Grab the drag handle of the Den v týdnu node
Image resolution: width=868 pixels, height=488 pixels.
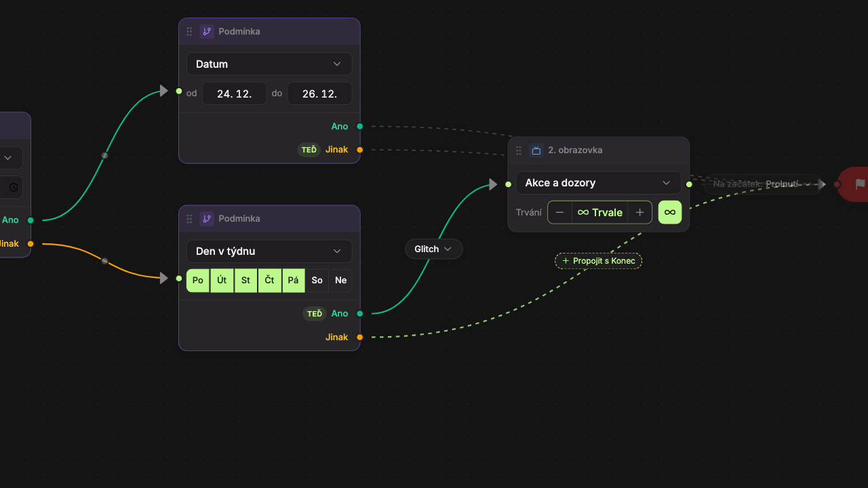tap(189, 218)
